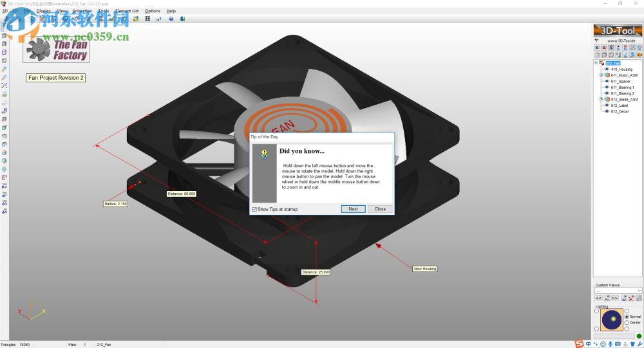Click Next in the Tip of the Day dialog

click(x=353, y=209)
